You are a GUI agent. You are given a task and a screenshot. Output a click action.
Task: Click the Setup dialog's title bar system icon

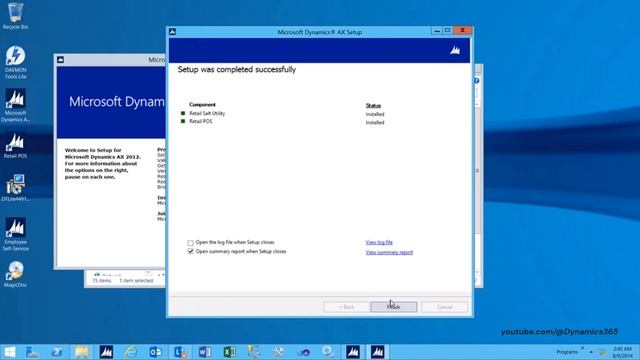coord(173,32)
